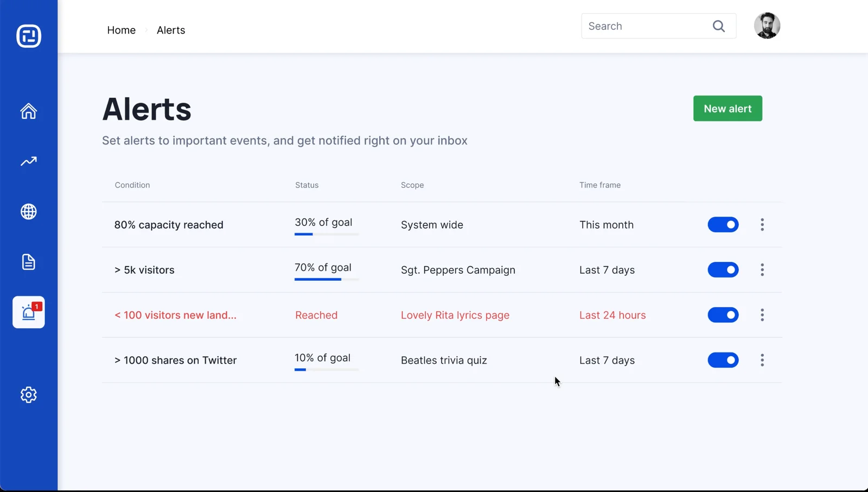Toggle off the '> 5k visitors' alert

[x=723, y=269]
